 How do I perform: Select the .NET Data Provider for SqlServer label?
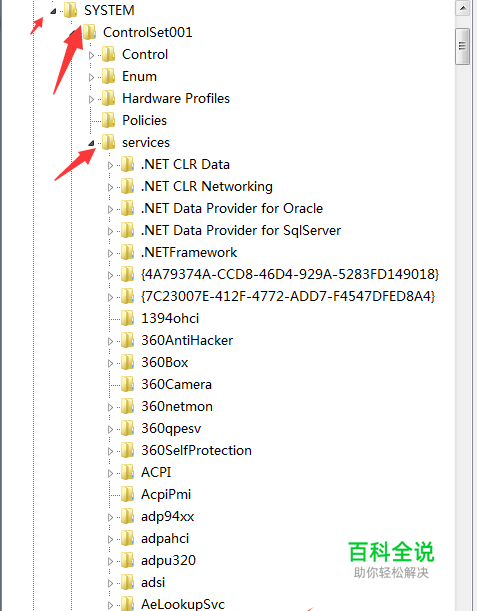tap(241, 230)
